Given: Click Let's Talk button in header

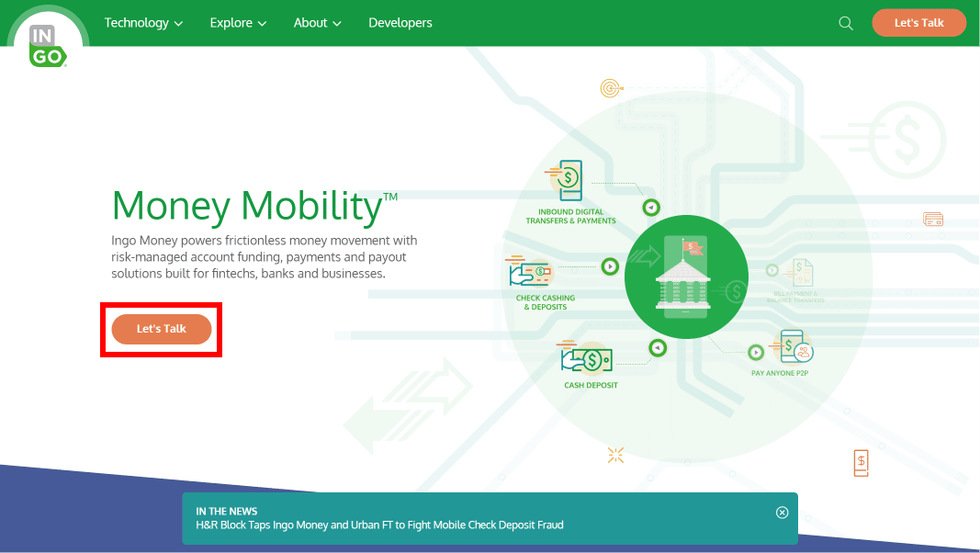Looking at the screenshot, I should click(x=918, y=23).
